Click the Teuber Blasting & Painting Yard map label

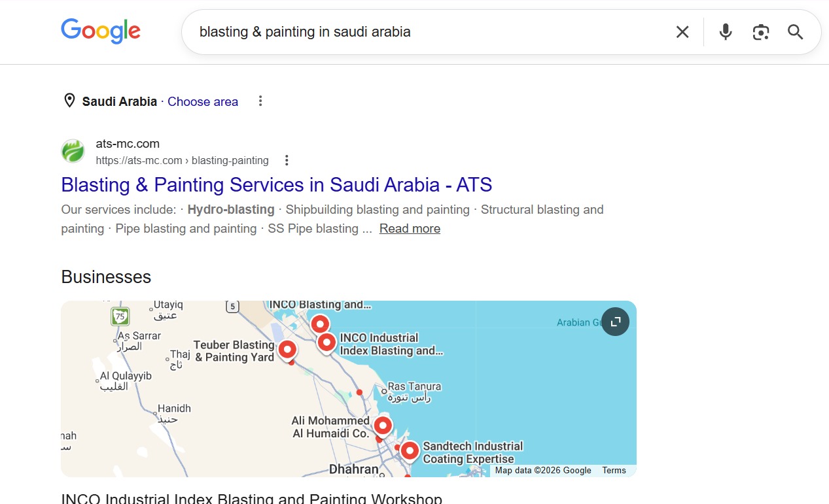(234, 351)
